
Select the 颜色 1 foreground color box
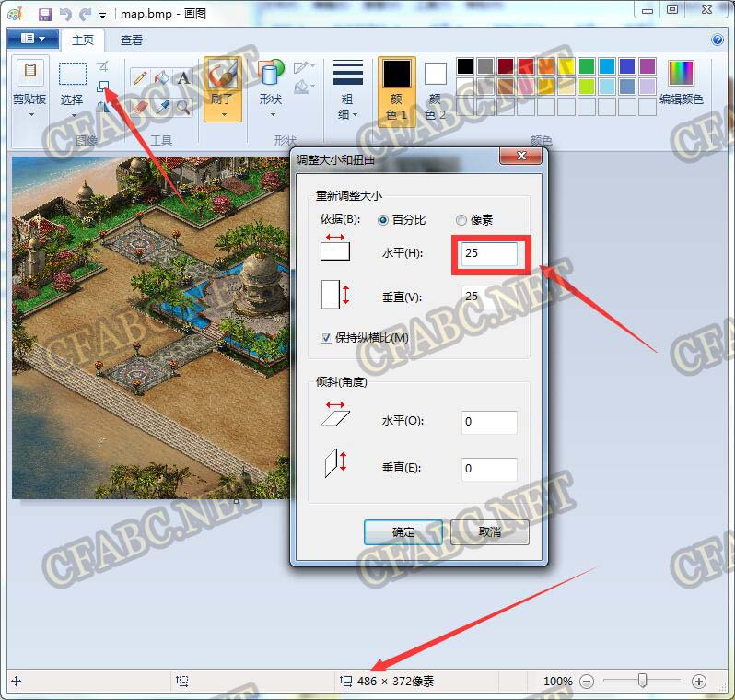pyautogui.click(x=397, y=92)
